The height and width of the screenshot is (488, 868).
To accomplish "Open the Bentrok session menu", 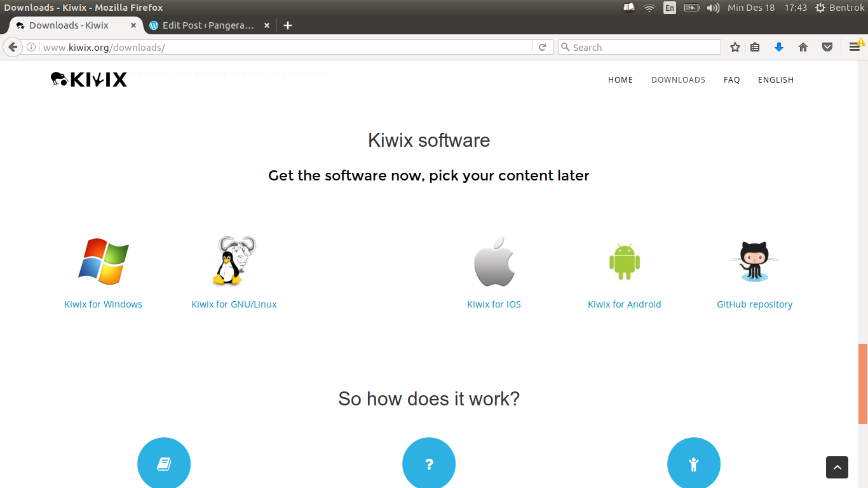I will (x=839, y=8).
